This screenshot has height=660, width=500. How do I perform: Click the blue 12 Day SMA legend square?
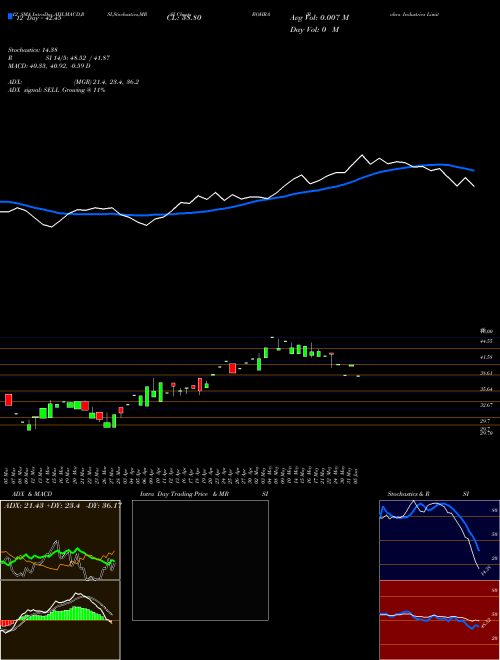pyautogui.click(x=10, y=17)
